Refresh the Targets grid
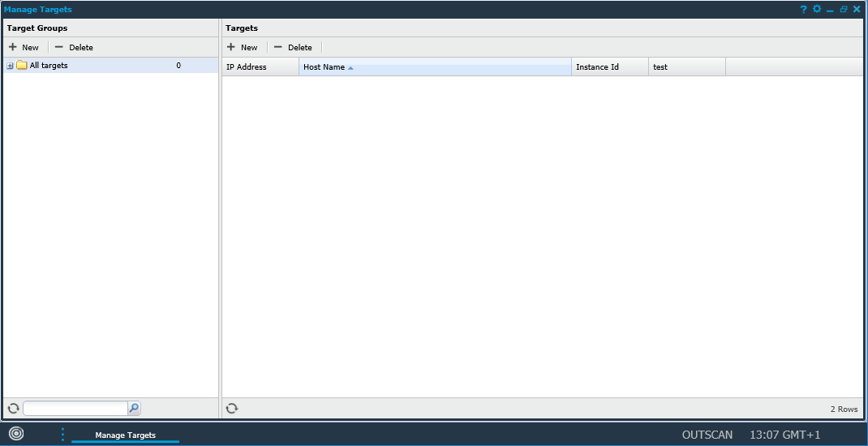 [x=232, y=409]
